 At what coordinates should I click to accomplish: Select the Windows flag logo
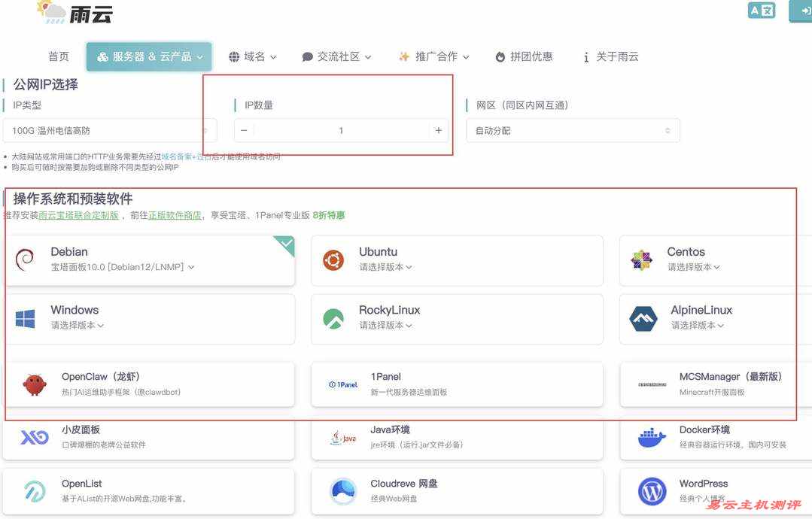25,319
